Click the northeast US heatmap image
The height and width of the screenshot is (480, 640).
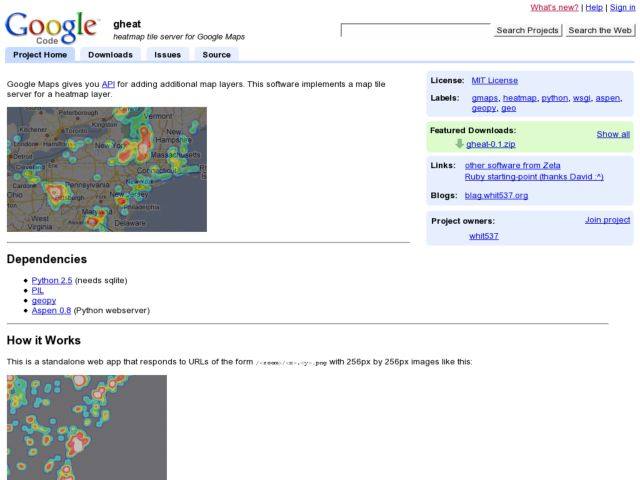click(x=107, y=169)
